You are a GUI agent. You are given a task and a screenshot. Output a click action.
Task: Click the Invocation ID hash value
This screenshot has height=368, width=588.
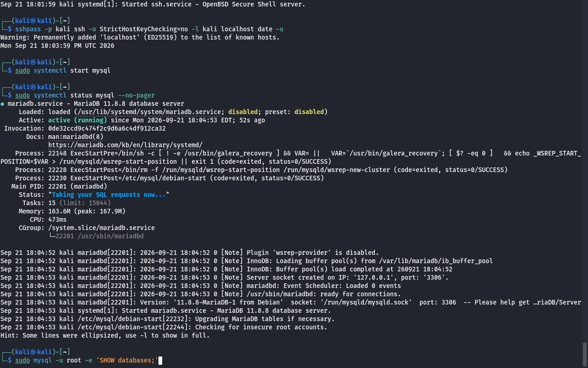tap(107, 128)
